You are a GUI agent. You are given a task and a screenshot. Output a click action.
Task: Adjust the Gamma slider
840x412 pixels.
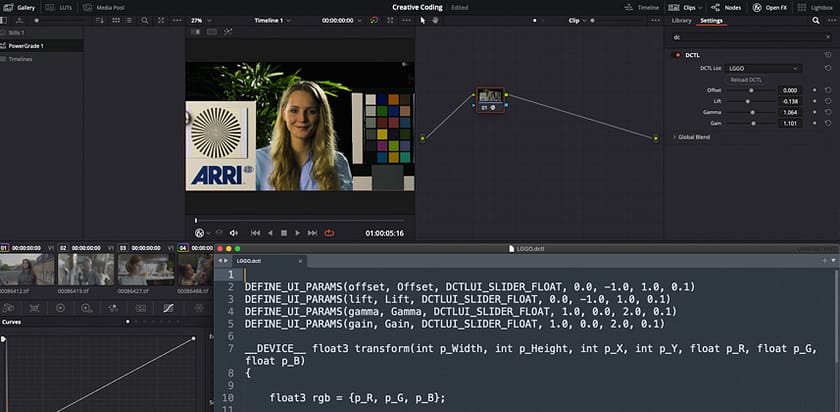point(753,113)
